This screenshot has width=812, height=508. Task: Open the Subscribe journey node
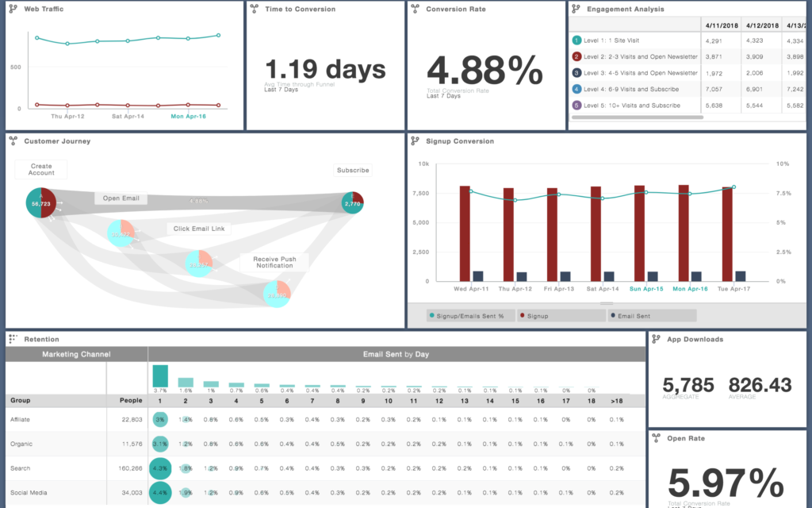pos(352,170)
